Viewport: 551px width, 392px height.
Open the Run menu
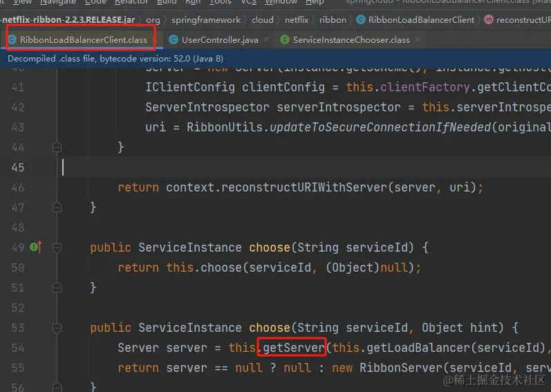coord(193,2)
